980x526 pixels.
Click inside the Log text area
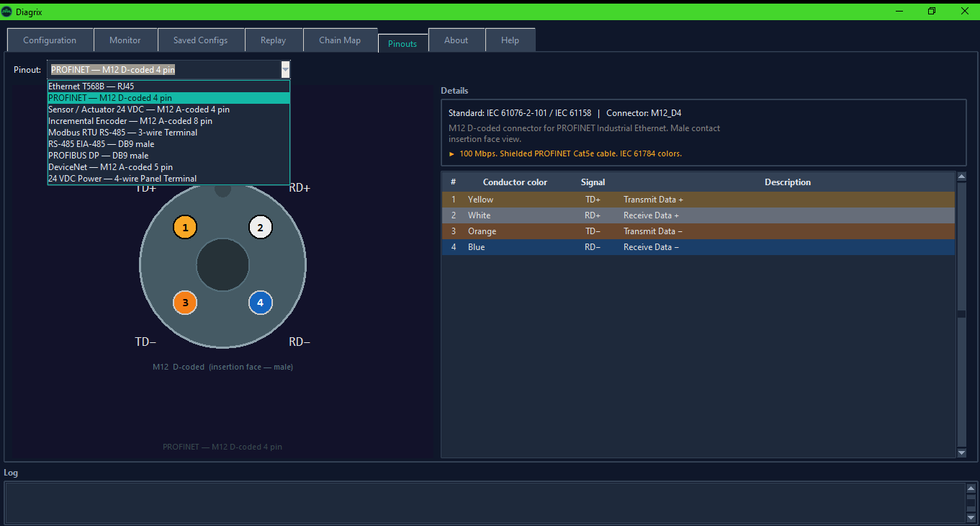(x=485, y=502)
